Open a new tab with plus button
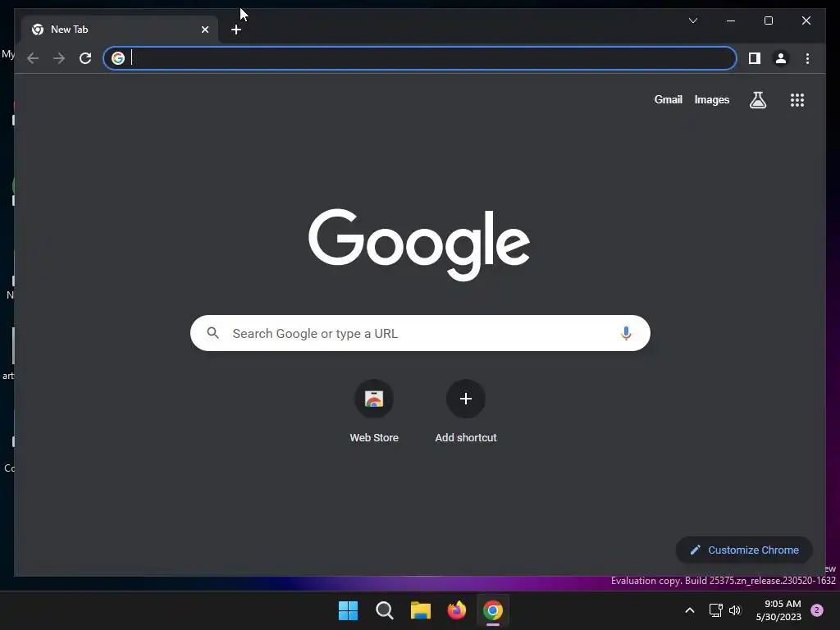This screenshot has height=630, width=840. tap(236, 30)
